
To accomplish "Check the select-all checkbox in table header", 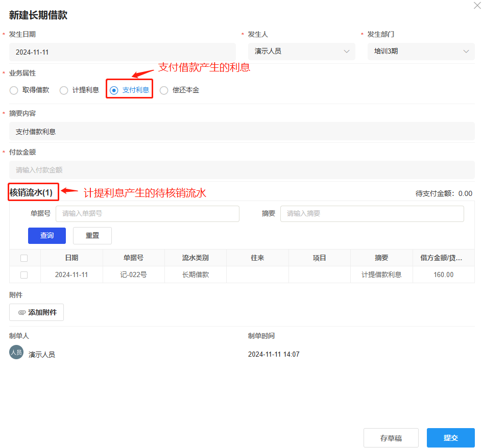I will [x=24, y=258].
